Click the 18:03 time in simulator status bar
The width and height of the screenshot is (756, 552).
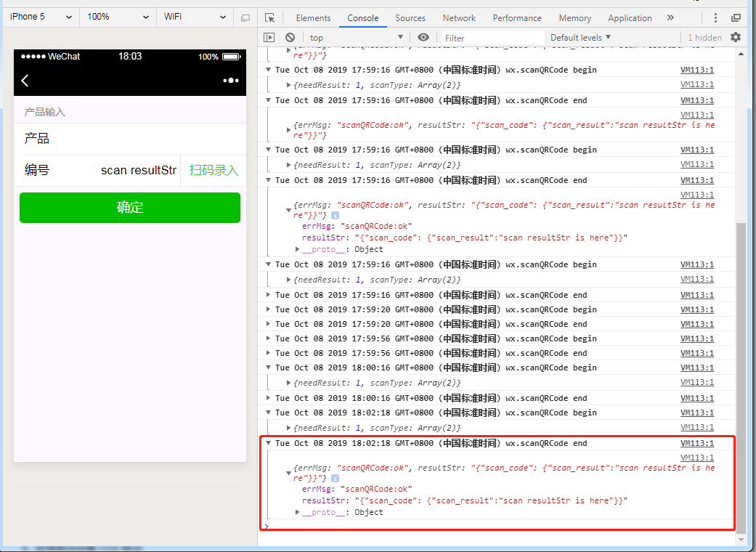point(130,57)
